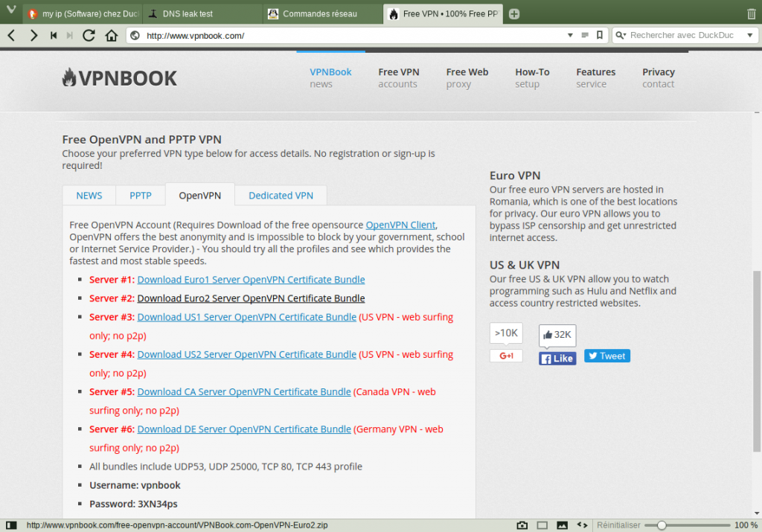762x532 pixels.
Task: Open Free Web proxy menu item
Action: pos(467,77)
